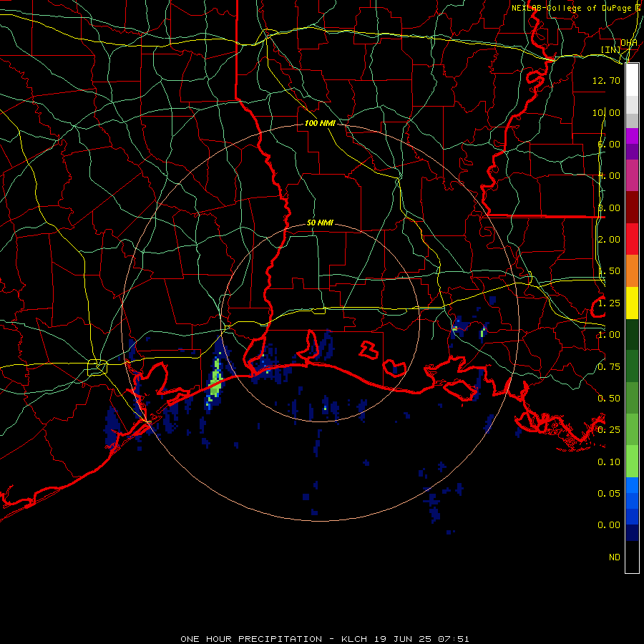Image resolution: width=644 pixels, height=644 pixels.
Task: Click the [IN] units label
Action: 611,49
